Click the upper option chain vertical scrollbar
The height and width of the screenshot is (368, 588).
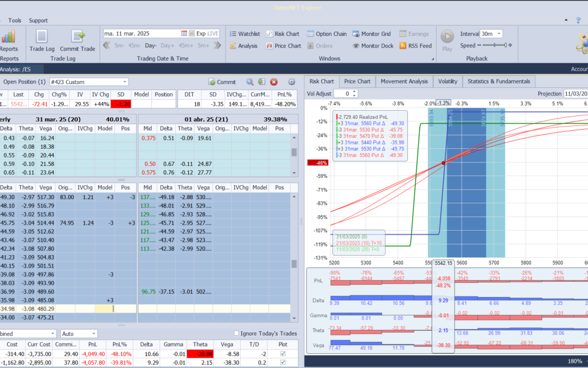point(294,155)
